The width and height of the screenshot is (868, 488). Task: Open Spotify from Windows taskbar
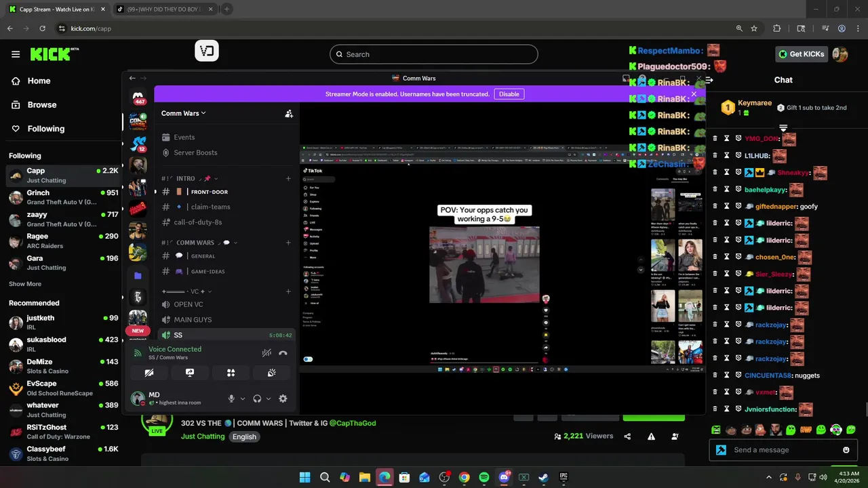point(484,477)
